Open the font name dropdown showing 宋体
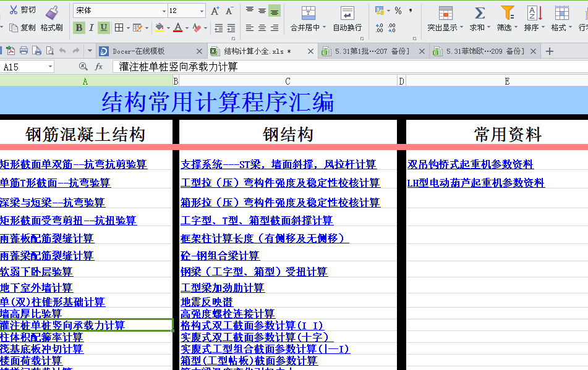This screenshot has width=588, height=370. pos(164,11)
